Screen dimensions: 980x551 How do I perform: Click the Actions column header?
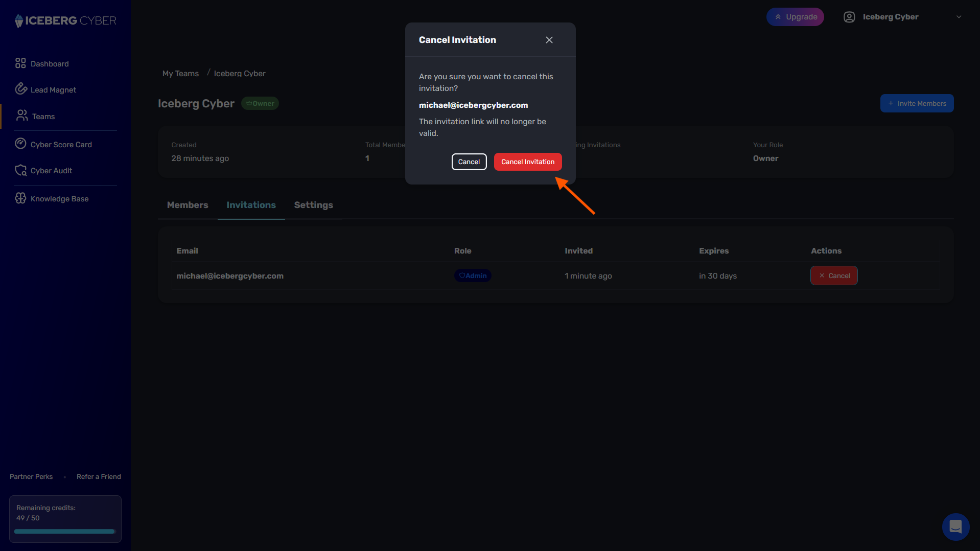[x=826, y=251]
